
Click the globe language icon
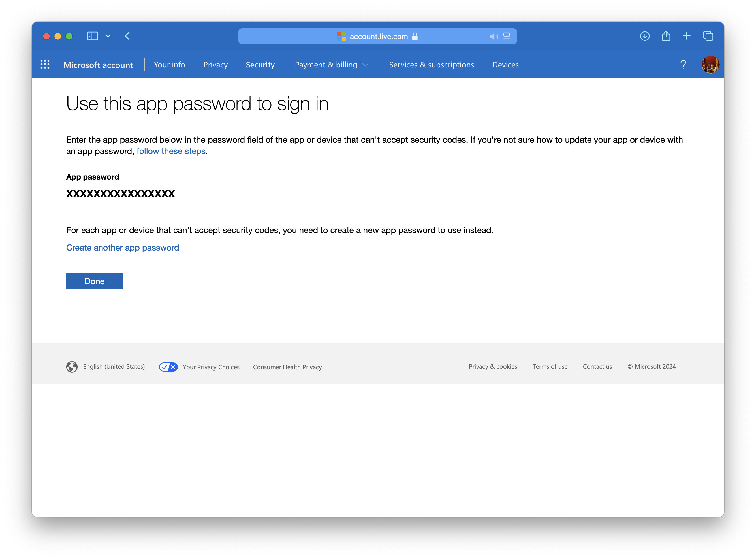[x=72, y=366]
